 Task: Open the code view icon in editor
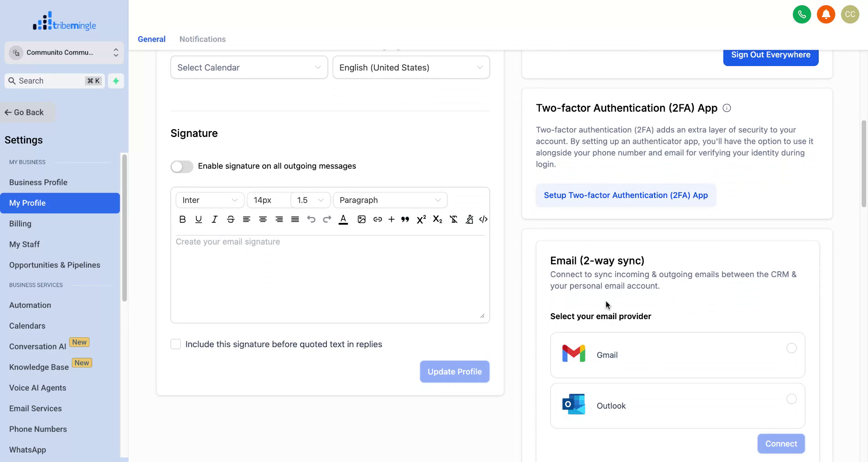483,219
